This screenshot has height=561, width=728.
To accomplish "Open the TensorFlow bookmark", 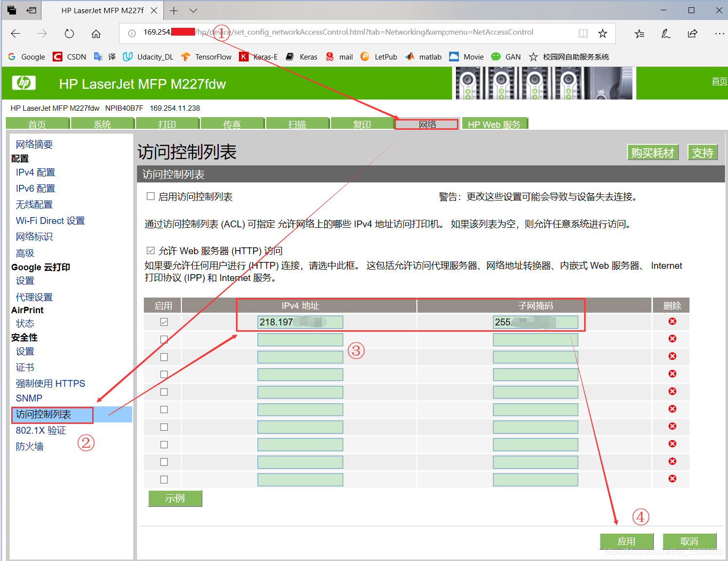I will 206,57.
